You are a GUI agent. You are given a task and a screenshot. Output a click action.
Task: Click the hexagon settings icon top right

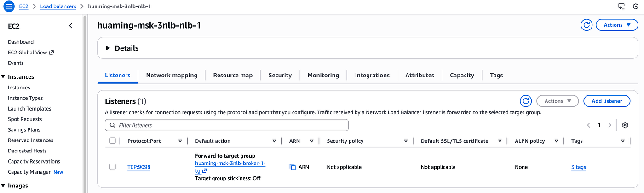click(635, 6)
